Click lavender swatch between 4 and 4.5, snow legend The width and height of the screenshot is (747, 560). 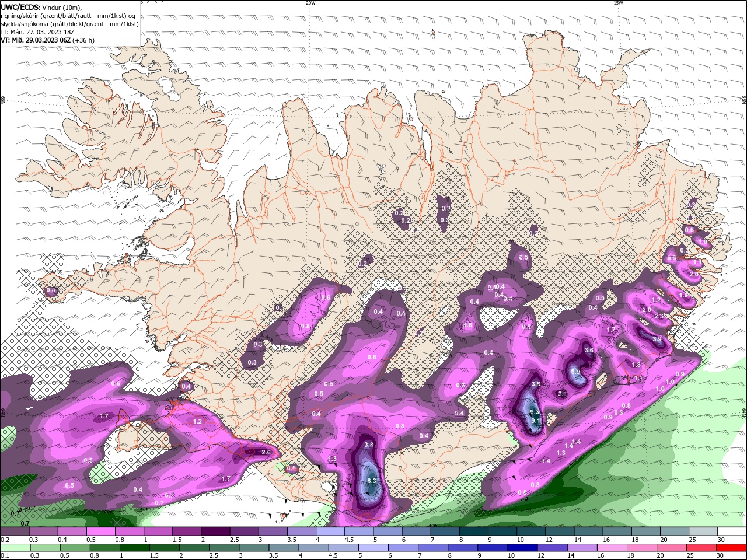[331, 531]
